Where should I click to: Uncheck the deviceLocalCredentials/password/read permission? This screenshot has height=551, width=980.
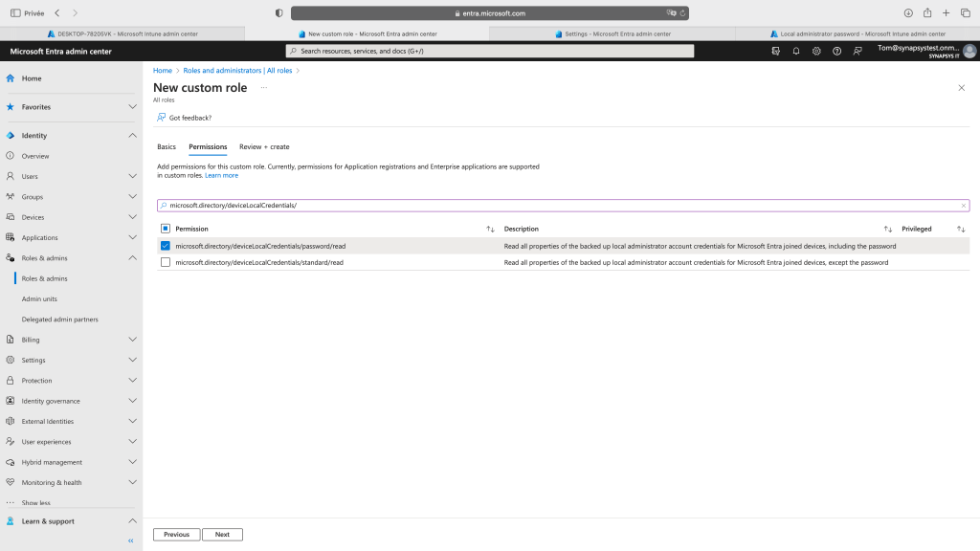(166, 246)
